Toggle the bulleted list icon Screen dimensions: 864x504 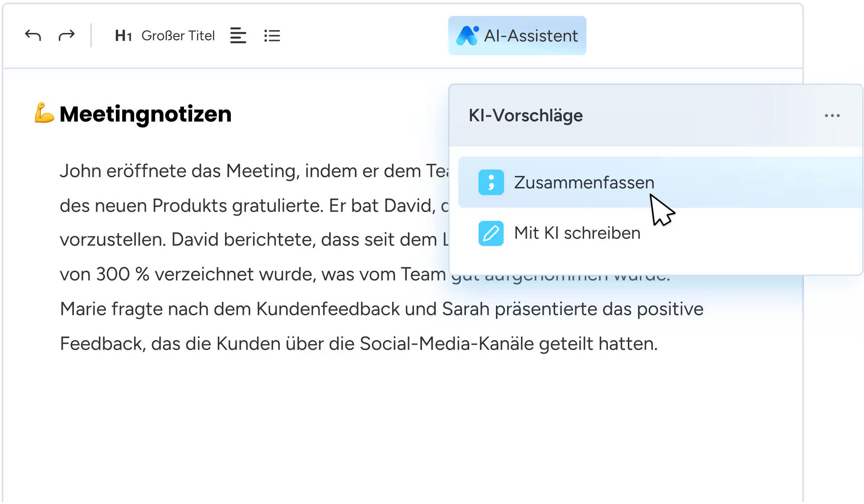[272, 36]
